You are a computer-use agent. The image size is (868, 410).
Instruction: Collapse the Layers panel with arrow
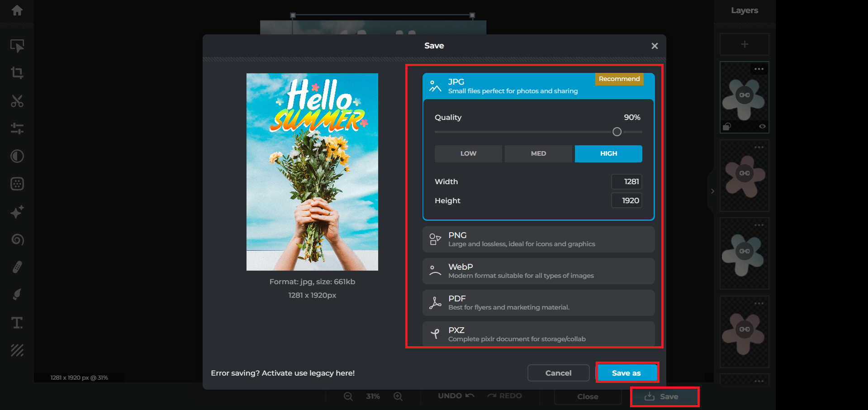(712, 191)
